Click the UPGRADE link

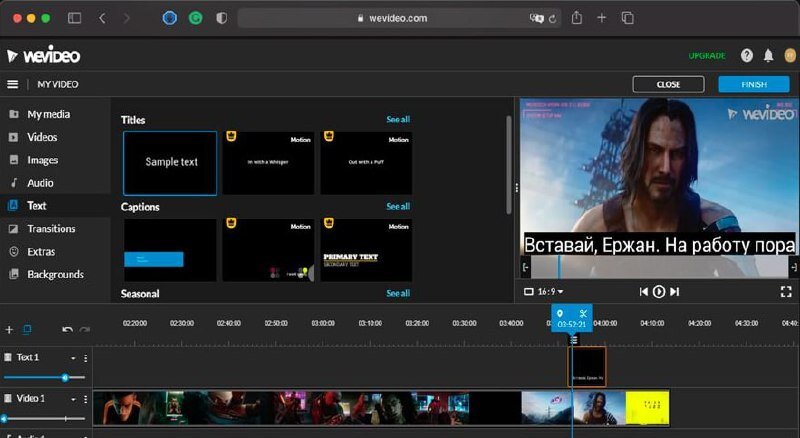point(707,56)
